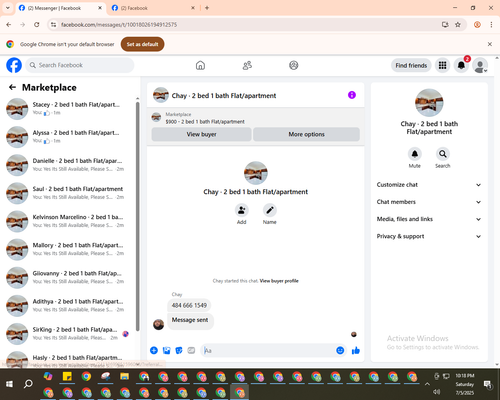Open the tab search dropdown arrow

tap(8, 8)
